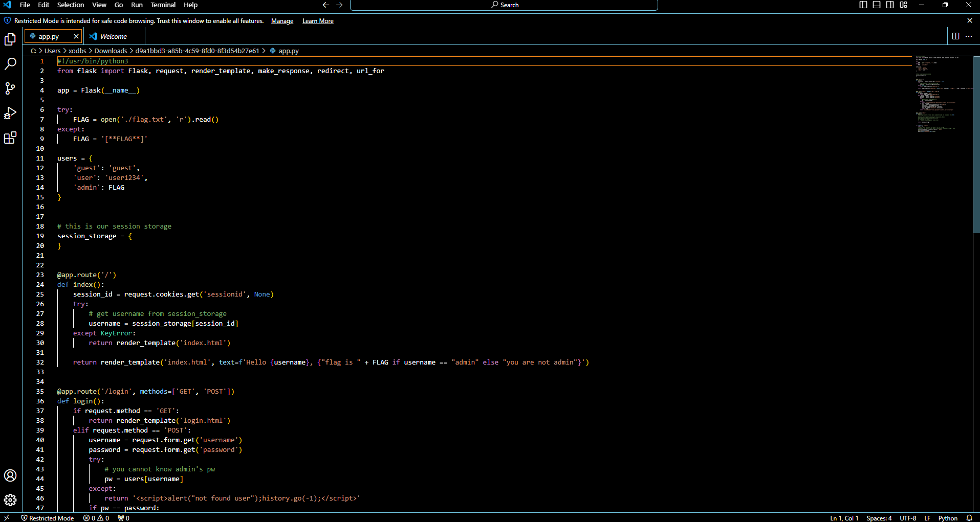Image resolution: width=980 pixels, height=522 pixels.
Task: Open the Run and Debug view
Action: coord(10,113)
